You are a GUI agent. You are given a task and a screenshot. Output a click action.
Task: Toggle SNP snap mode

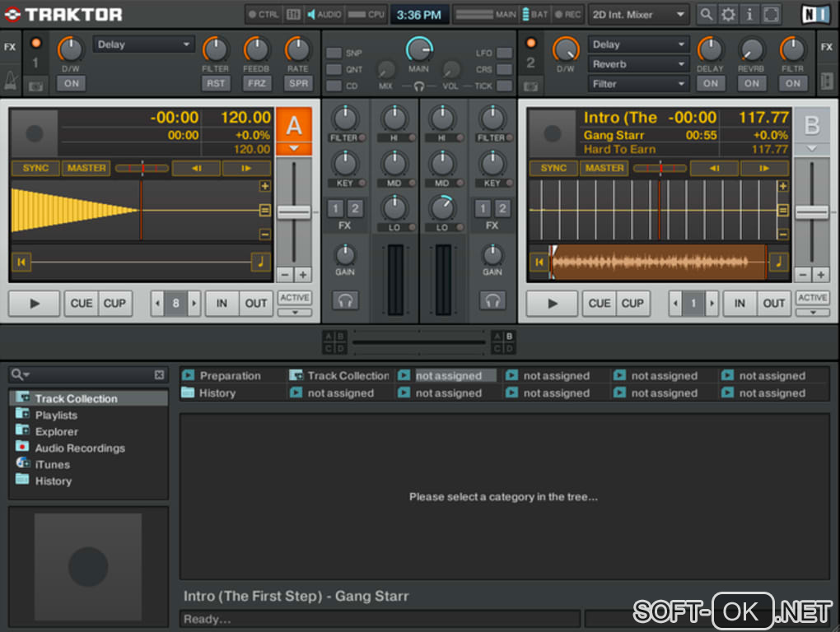pyautogui.click(x=334, y=53)
